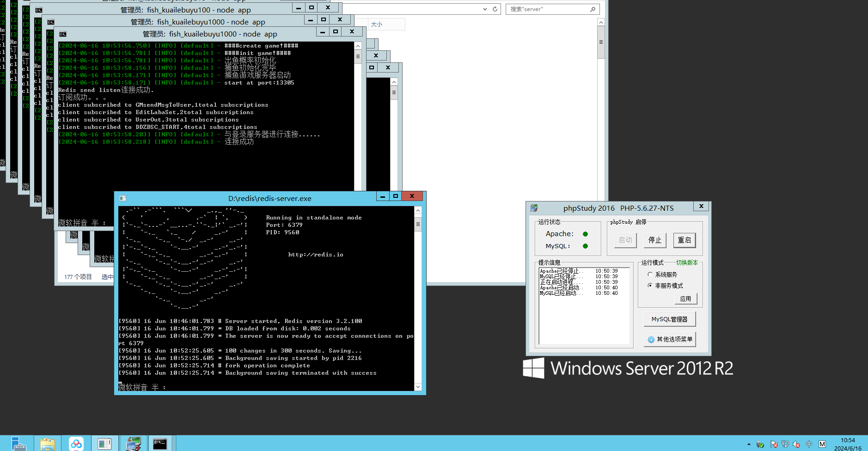868x451 pixels.
Task: Click 'start at port:13305' log line
Action: pyautogui.click(x=259, y=83)
